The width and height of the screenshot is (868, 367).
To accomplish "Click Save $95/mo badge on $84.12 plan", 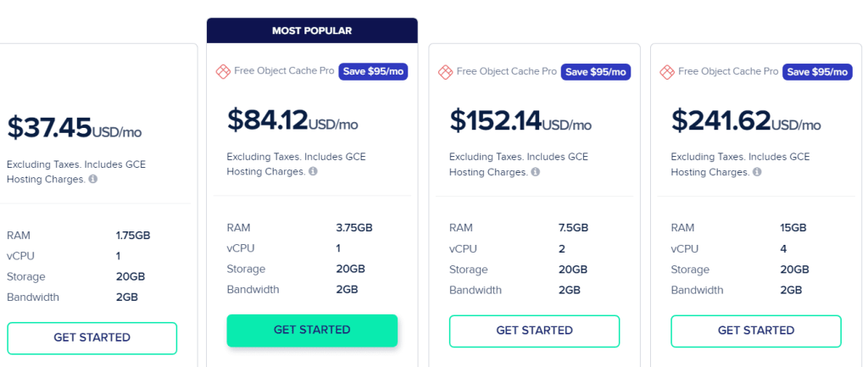I will (x=373, y=71).
